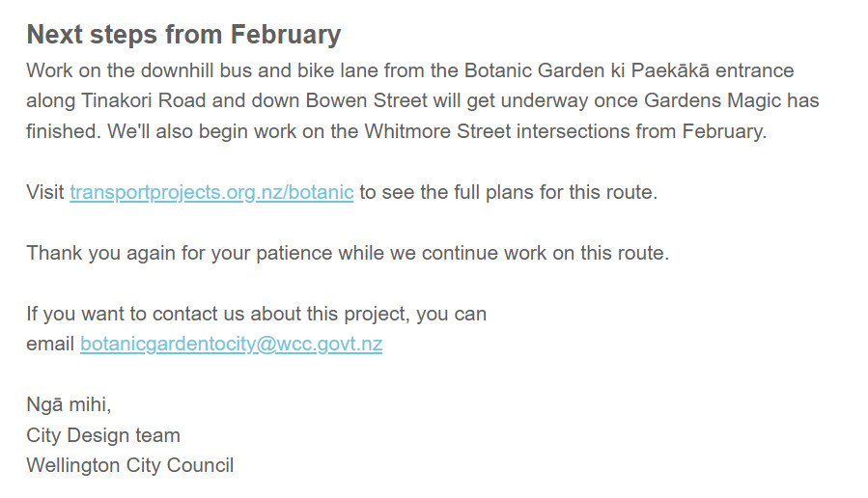Click the word "Visit" before the link
Screen dimensions: 868x498
[45, 192]
